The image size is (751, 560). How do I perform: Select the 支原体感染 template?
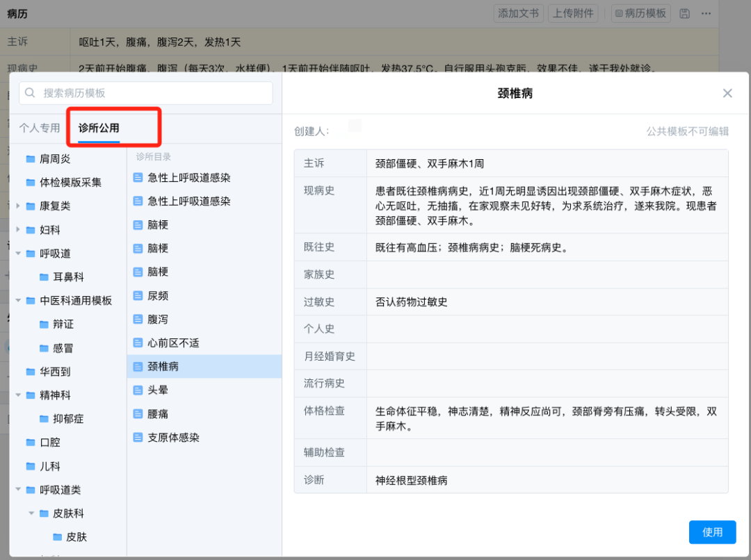tap(173, 438)
